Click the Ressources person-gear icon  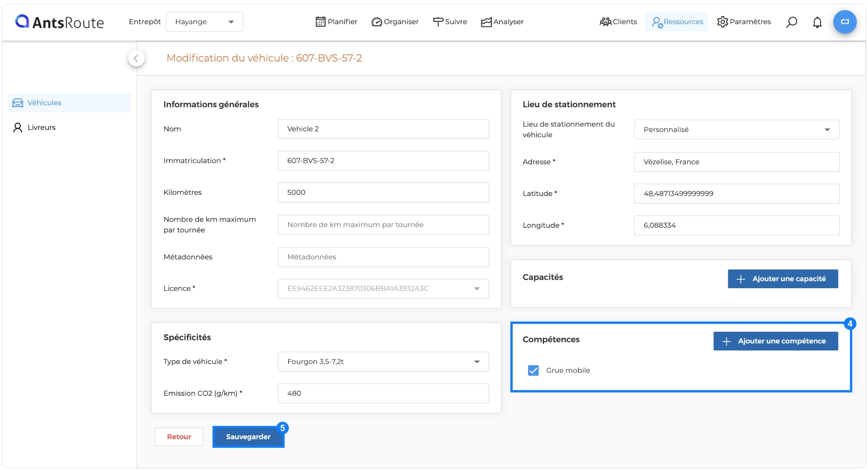pyautogui.click(x=657, y=22)
